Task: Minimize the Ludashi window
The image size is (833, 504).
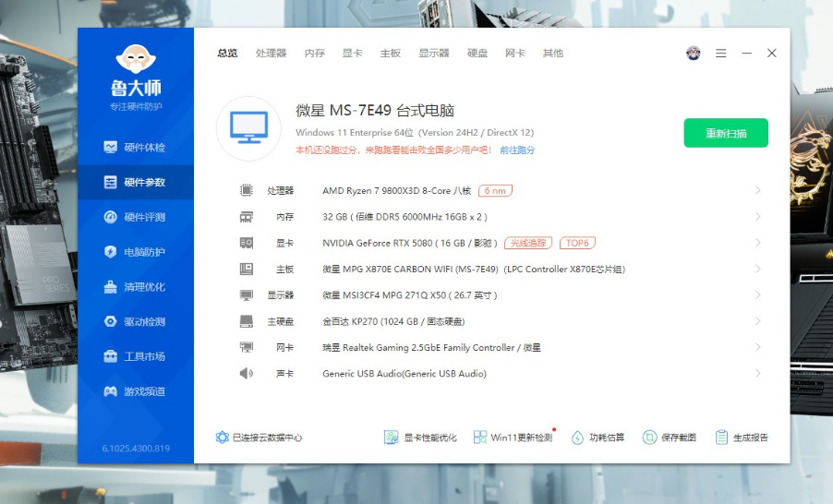Action: tap(747, 54)
